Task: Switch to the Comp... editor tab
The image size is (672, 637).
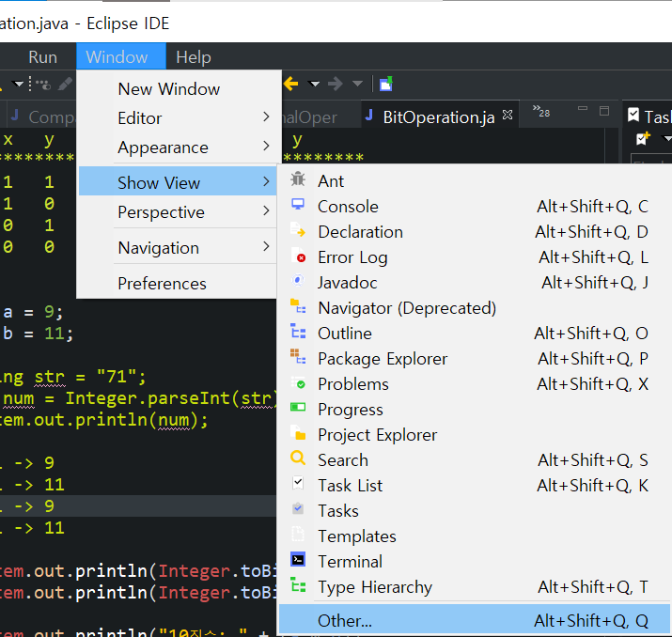Action: coord(41,117)
